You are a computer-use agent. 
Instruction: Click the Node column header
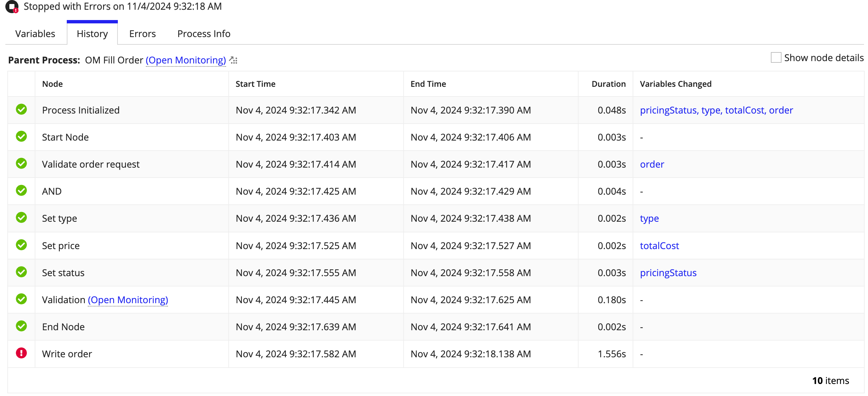[x=52, y=84]
